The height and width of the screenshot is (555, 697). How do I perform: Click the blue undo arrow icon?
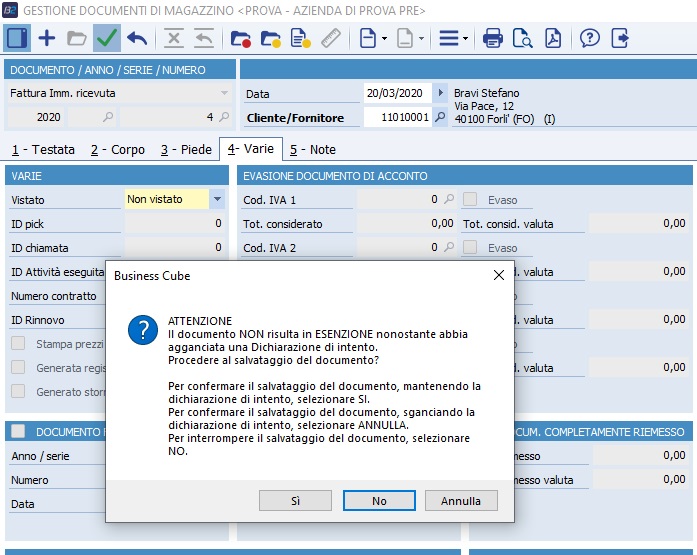pyautogui.click(x=137, y=39)
